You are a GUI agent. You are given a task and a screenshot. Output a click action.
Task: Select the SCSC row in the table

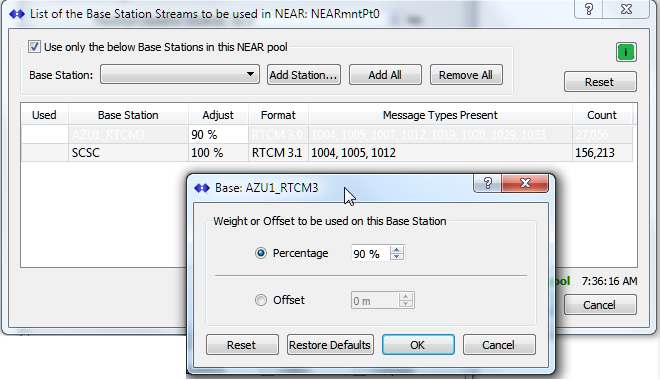click(327, 152)
